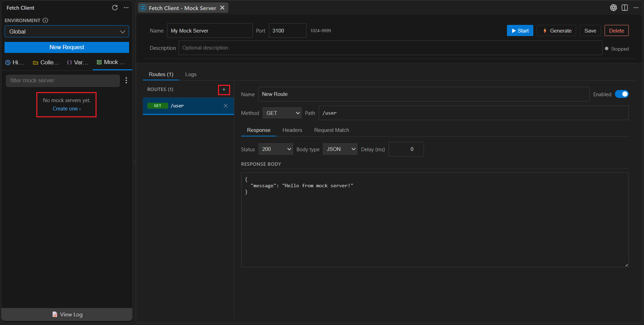Screen dimensions: 644x325
Task: Select the GET /user route row
Action: 188,106
